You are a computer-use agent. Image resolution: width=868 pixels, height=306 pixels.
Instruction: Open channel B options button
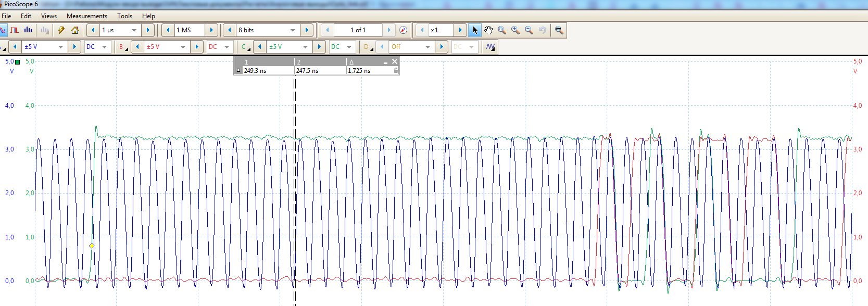click(x=123, y=47)
